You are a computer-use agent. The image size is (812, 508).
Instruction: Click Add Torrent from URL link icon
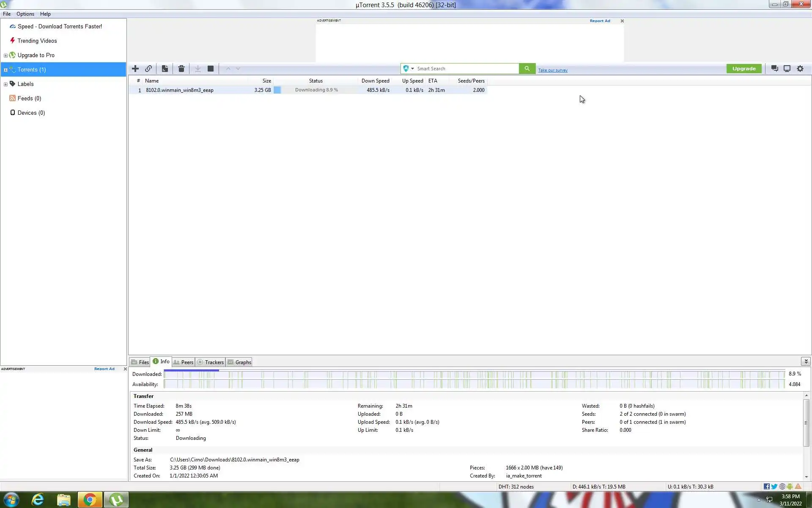[148, 69]
